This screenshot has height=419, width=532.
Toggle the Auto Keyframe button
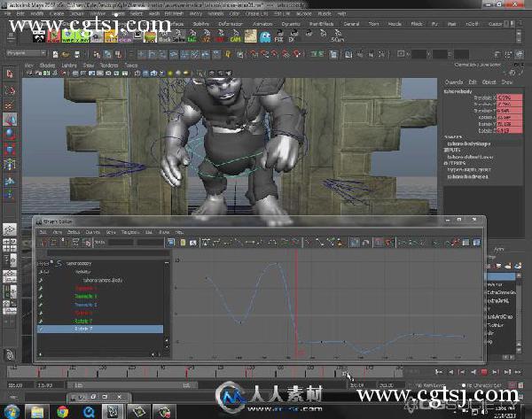(x=512, y=385)
